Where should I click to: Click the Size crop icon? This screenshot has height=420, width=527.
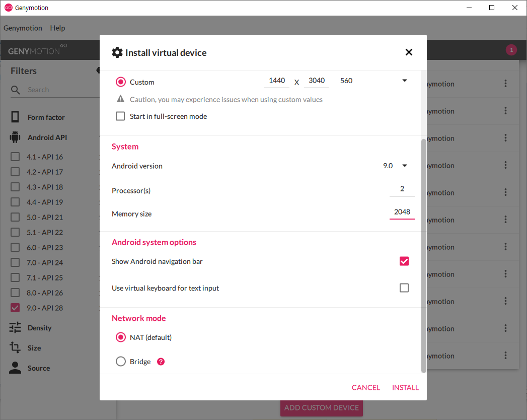15,347
